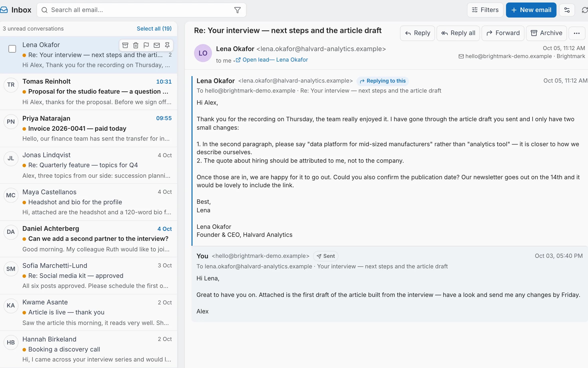Open the Filters panel

coord(485,10)
